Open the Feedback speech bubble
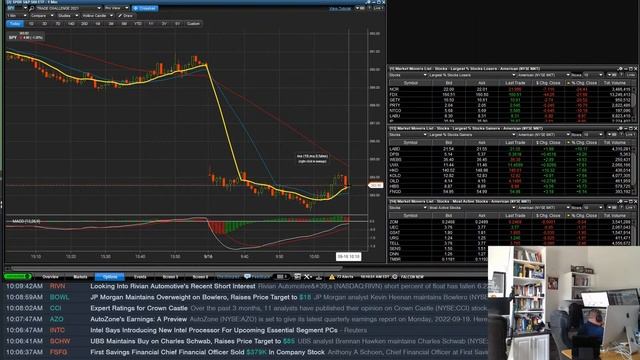The image size is (640, 360). pos(247,277)
